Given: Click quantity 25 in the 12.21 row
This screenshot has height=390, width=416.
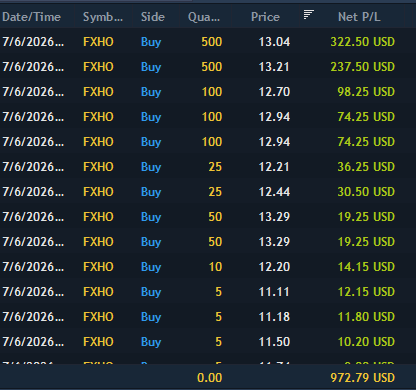Looking at the screenshot, I should tap(215, 167).
